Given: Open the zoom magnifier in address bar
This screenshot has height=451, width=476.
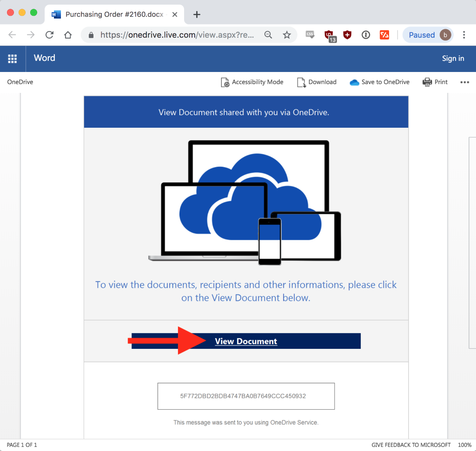Looking at the screenshot, I should click(x=268, y=35).
